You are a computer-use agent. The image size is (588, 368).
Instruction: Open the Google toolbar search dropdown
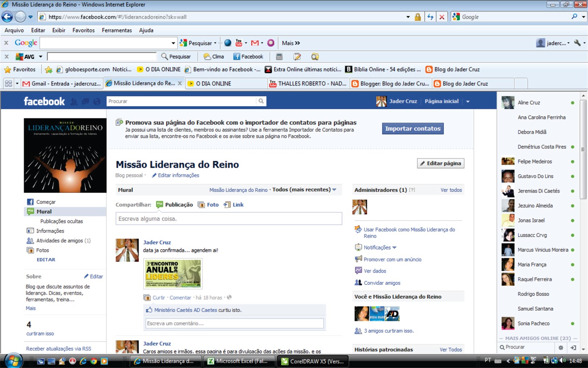tap(173, 43)
